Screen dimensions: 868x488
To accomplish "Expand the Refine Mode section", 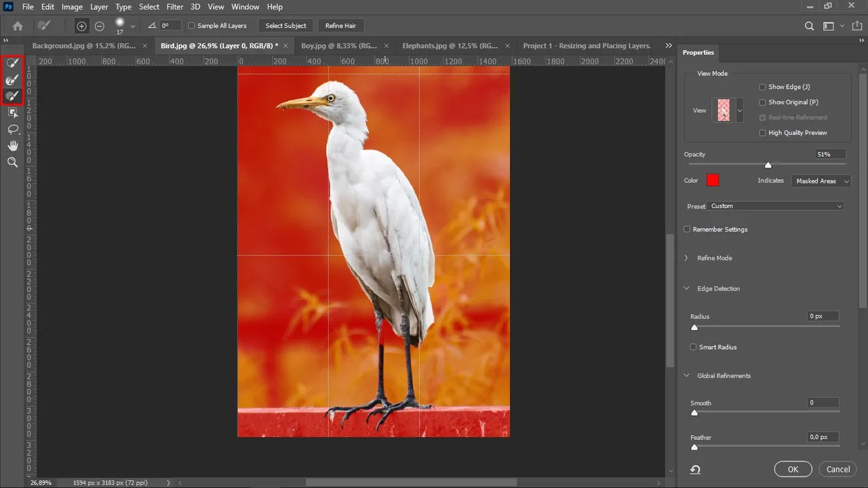I will 686,258.
